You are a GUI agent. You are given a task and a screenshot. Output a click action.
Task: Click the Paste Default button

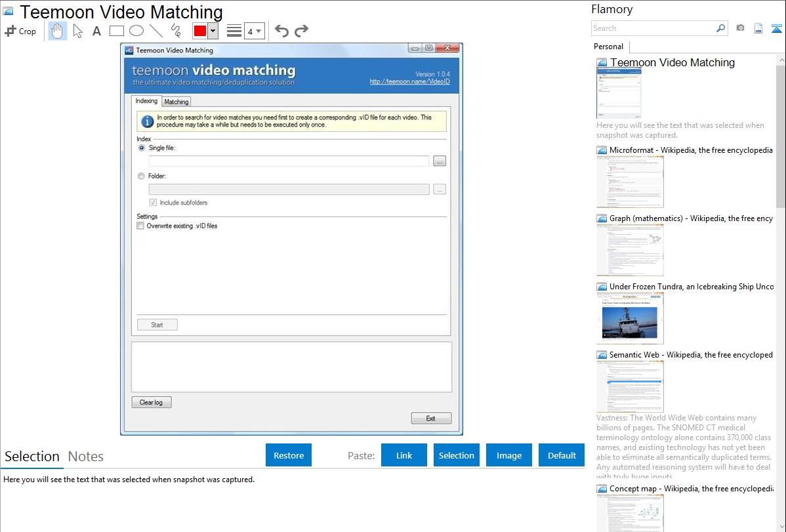(562, 455)
